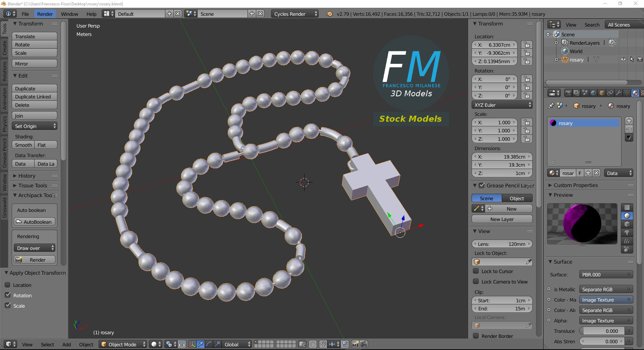Remove the selected material slot
The height and width of the screenshot is (350, 644).
(x=629, y=129)
